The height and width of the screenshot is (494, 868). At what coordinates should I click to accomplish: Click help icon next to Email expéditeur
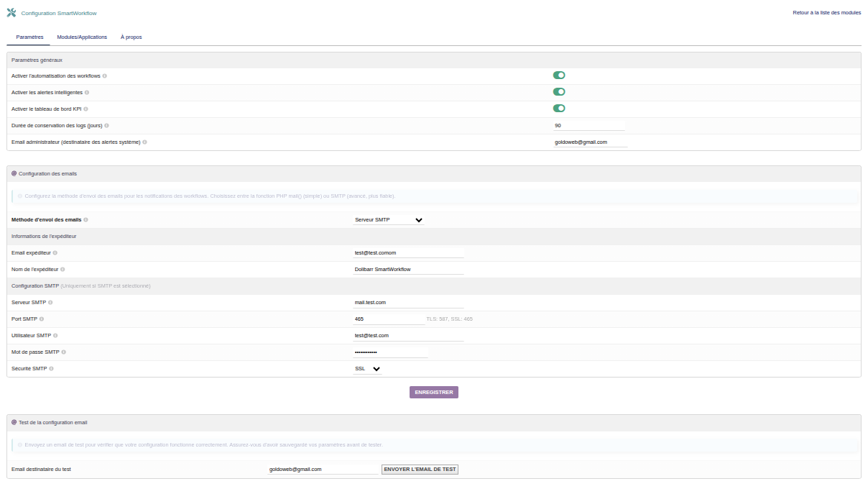pos(55,252)
